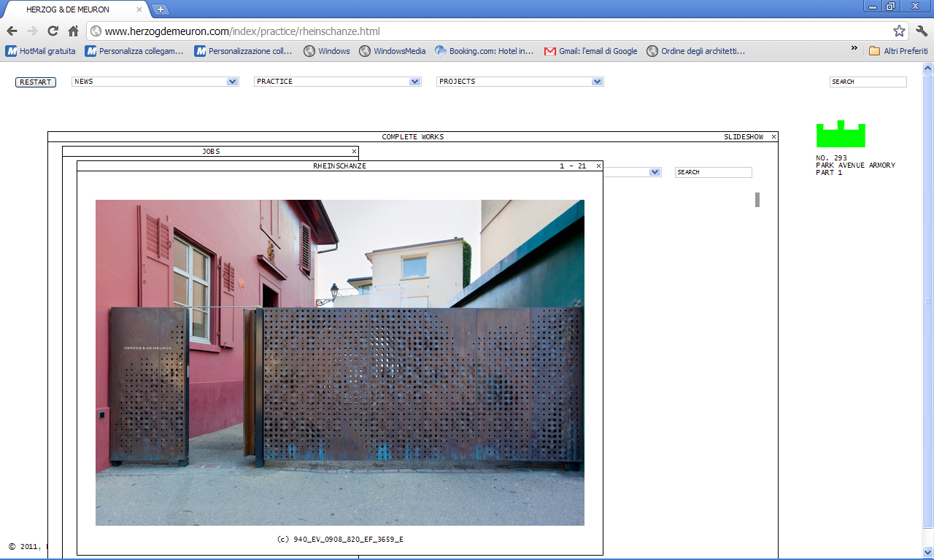Open a new tab with the plus button
This screenshot has width=934, height=560.
click(161, 9)
